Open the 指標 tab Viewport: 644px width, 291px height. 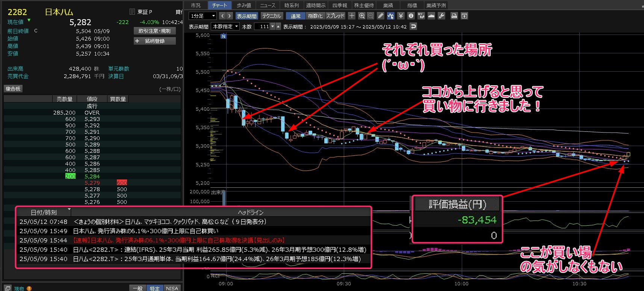[412, 5]
